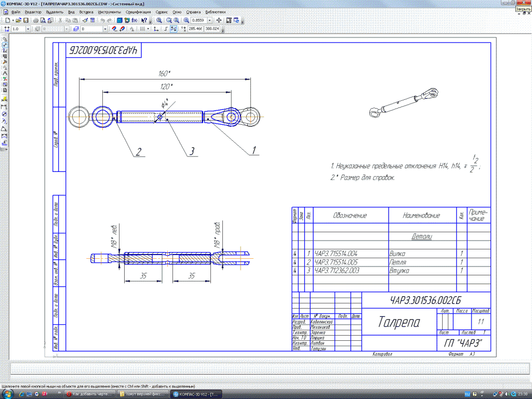This screenshot has width=532, height=399.
Task: Open the view scale 1.0 dropdown
Action: tap(28, 29)
